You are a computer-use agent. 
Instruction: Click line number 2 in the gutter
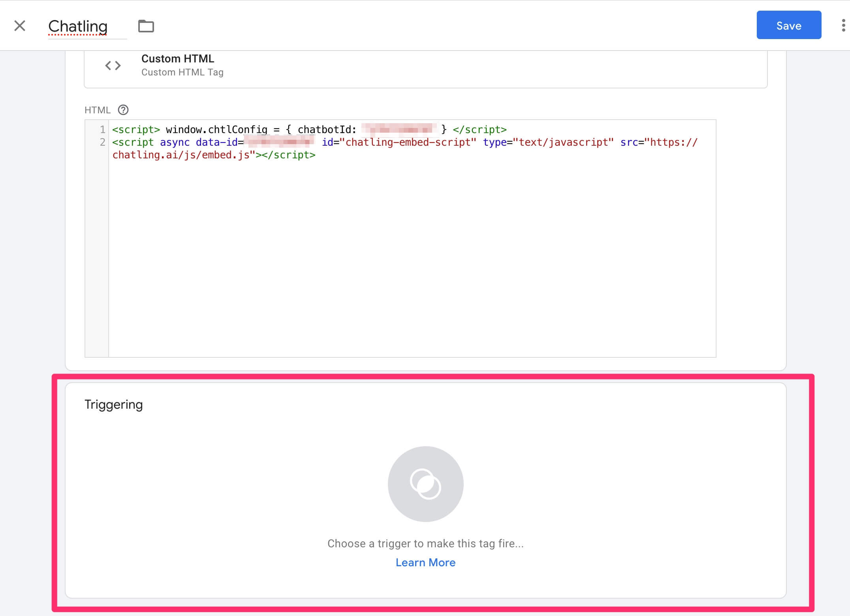tap(103, 142)
